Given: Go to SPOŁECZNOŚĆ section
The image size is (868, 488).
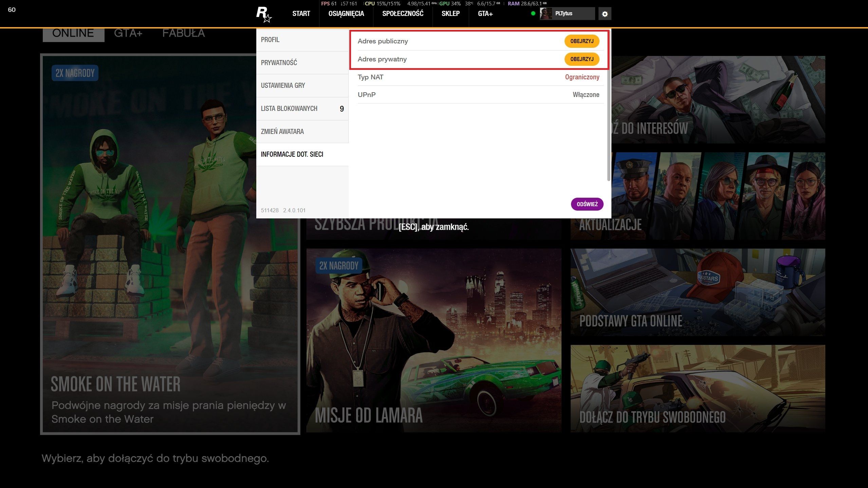Looking at the screenshot, I should tap(403, 14).
